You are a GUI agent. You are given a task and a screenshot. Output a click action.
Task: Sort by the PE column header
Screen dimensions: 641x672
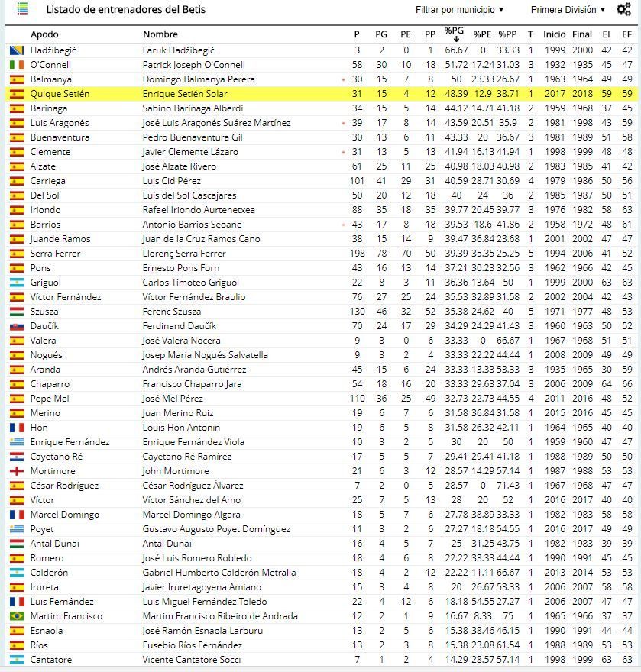[x=406, y=34]
